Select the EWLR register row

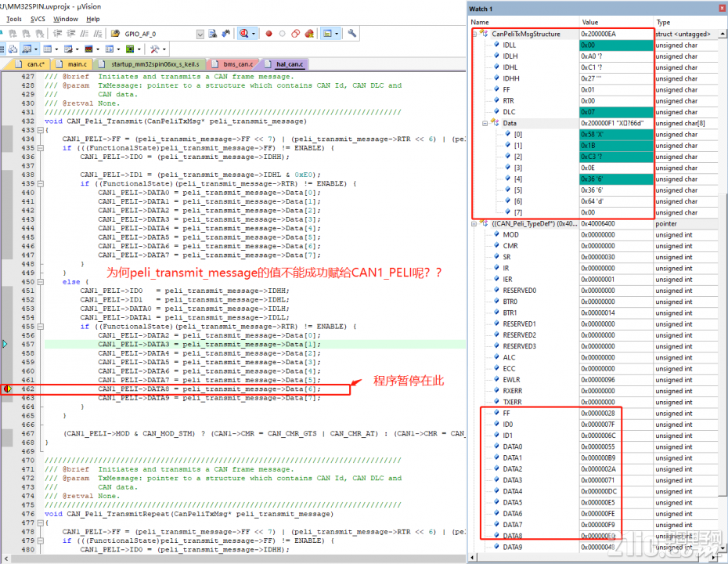(593, 380)
